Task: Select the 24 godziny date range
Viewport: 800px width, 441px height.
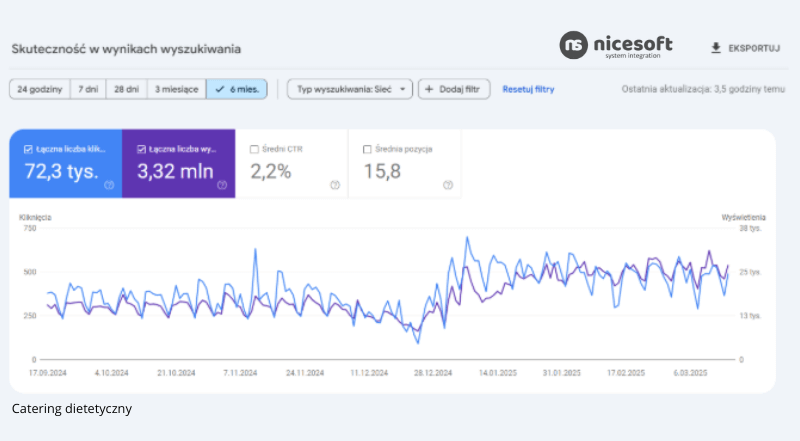Action: point(39,89)
